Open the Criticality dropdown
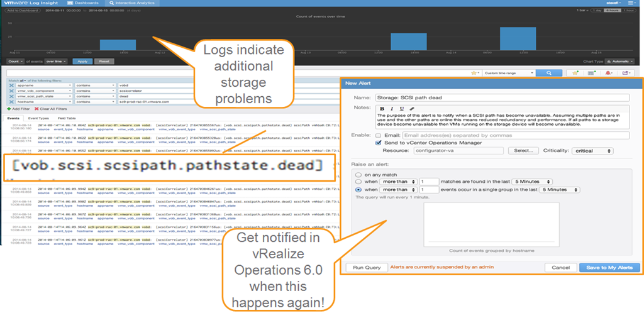Viewport: 644px width, 318px height. click(x=592, y=151)
